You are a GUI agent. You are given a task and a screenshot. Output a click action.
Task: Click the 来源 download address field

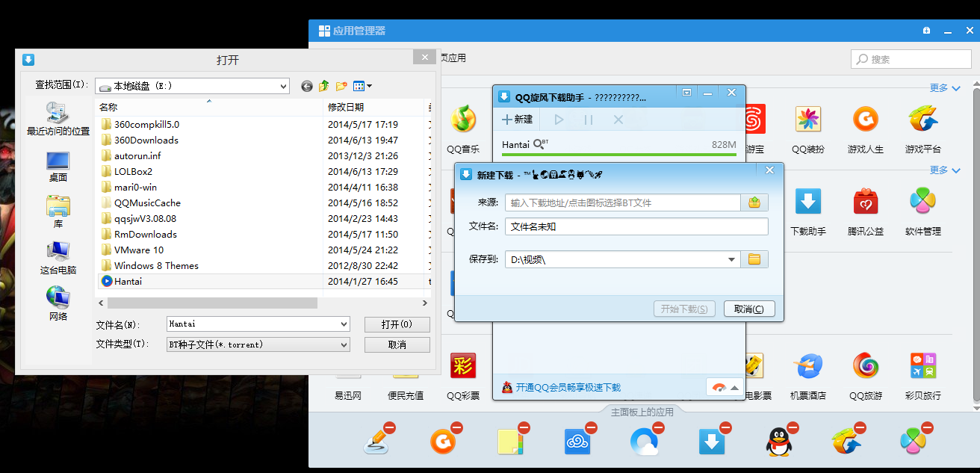[622, 203]
